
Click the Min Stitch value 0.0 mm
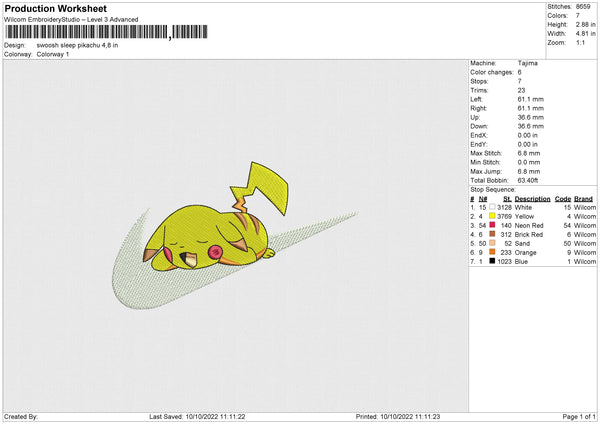pyautogui.click(x=529, y=162)
